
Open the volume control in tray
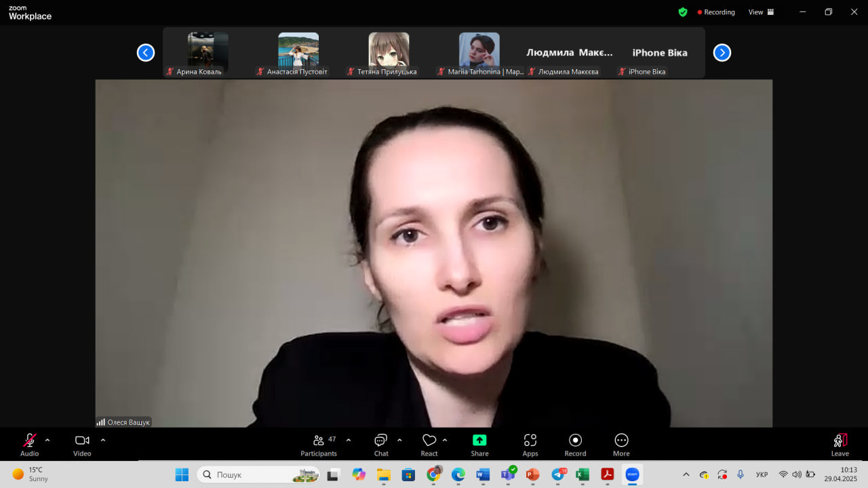(x=797, y=474)
